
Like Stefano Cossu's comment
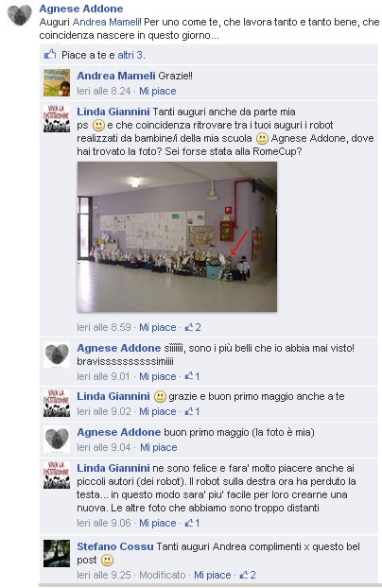[213, 575]
